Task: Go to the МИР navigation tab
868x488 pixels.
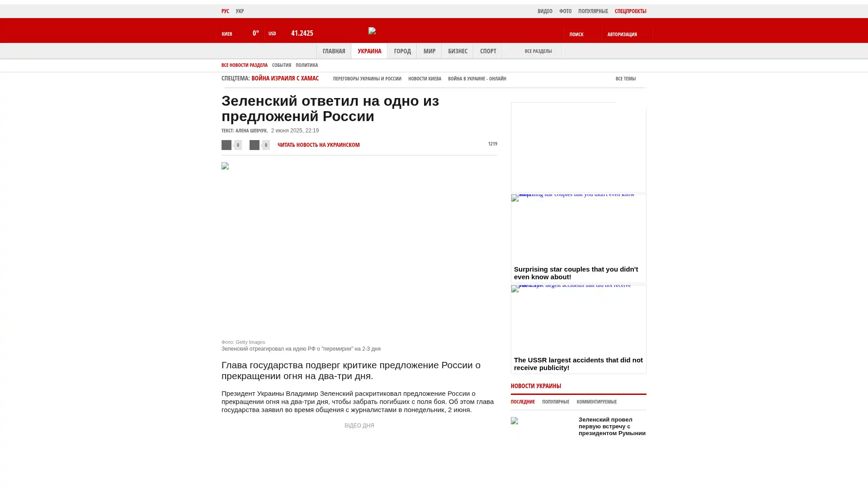Action: point(429,51)
